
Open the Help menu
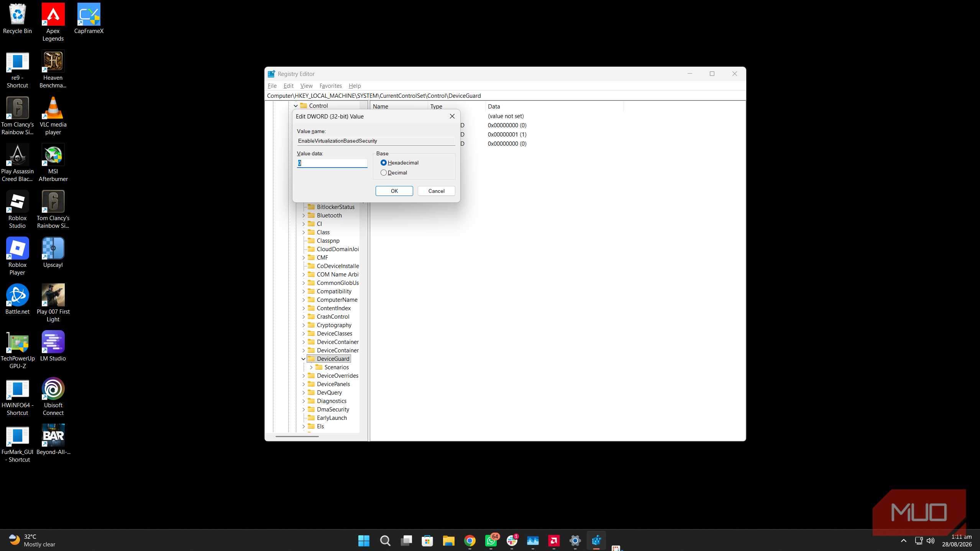point(355,86)
